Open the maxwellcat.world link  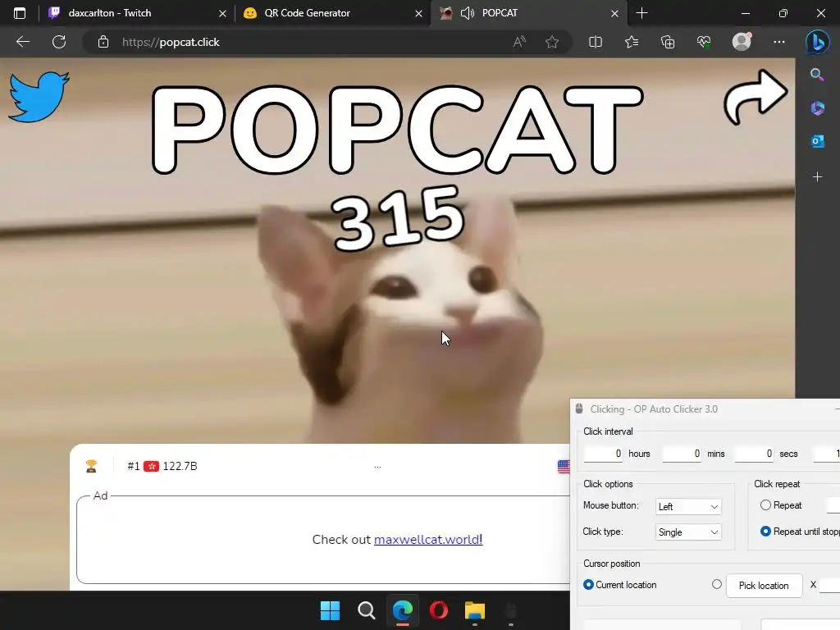coord(428,540)
